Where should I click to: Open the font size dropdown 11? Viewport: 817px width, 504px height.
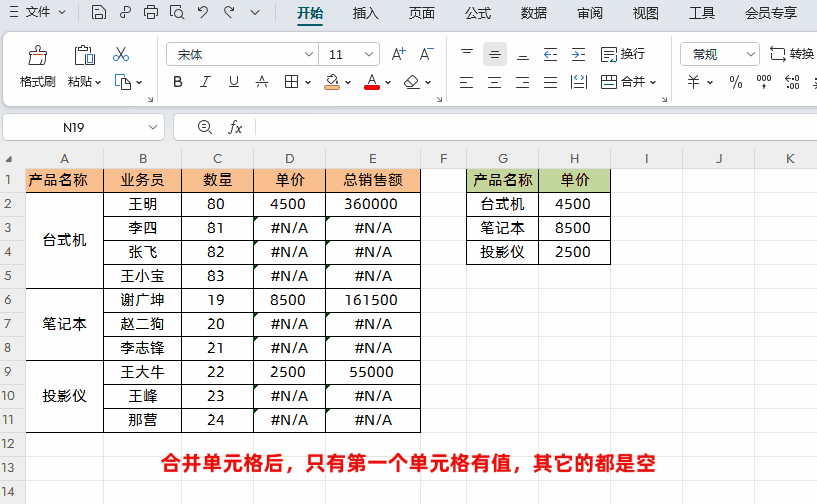point(368,54)
